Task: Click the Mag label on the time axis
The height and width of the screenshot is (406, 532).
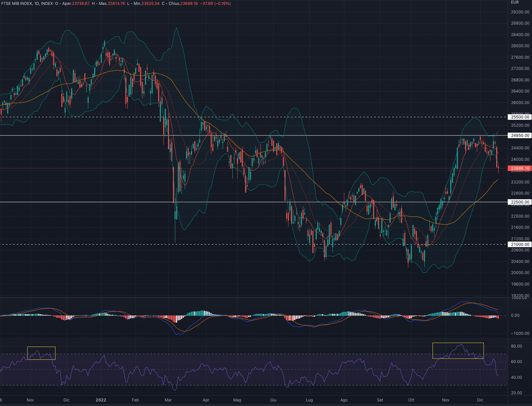Action: 237,400
